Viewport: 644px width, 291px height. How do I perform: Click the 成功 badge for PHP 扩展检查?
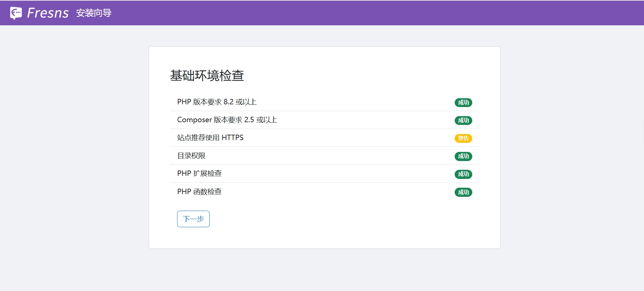(x=463, y=174)
